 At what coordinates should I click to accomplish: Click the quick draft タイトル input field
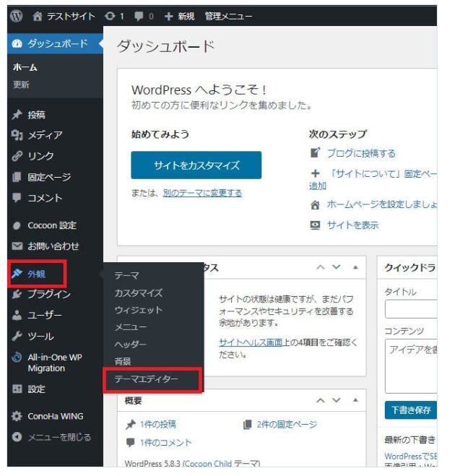click(x=410, y=309)
